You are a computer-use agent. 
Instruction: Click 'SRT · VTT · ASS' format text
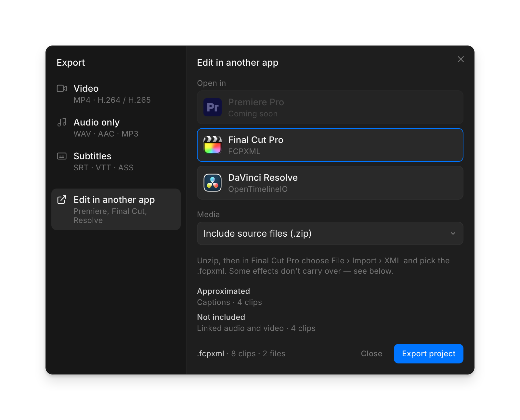coord(103,168)
